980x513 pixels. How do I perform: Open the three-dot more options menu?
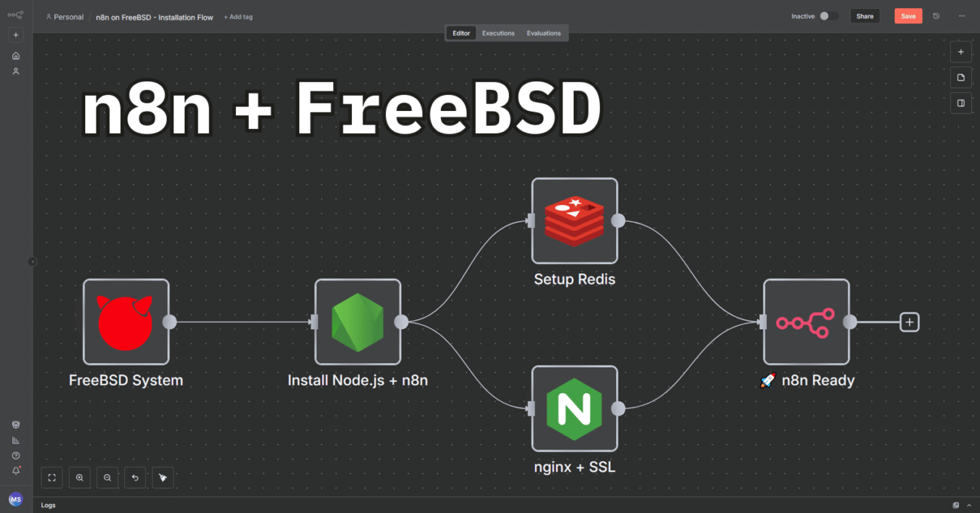(x=963, y=16)
